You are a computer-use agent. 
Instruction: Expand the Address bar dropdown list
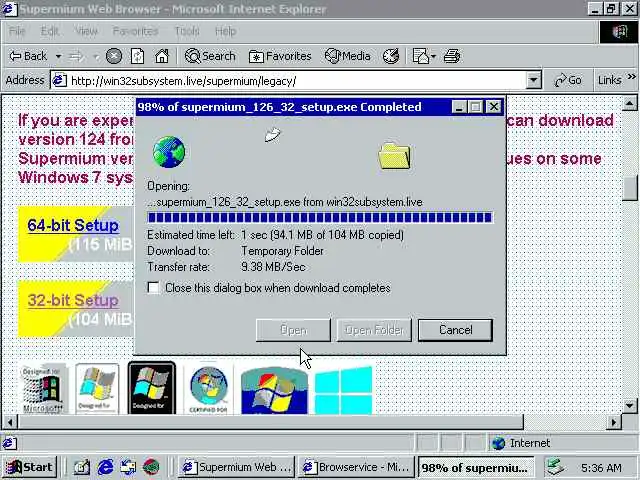point(533,80)
